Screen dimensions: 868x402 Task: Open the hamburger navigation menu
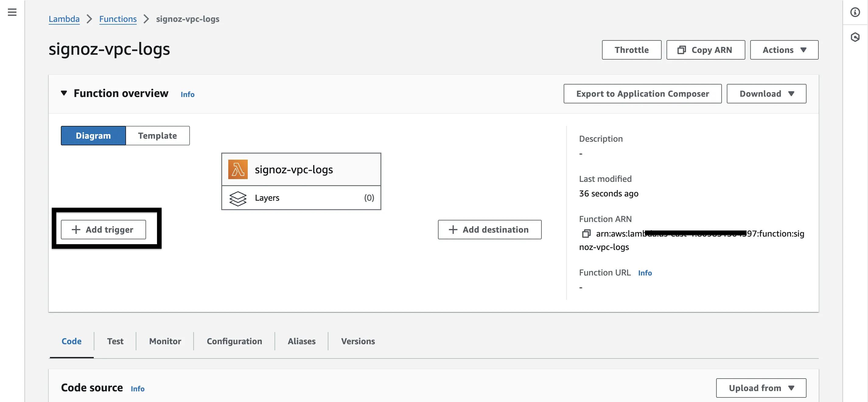(x=12, y=12)
